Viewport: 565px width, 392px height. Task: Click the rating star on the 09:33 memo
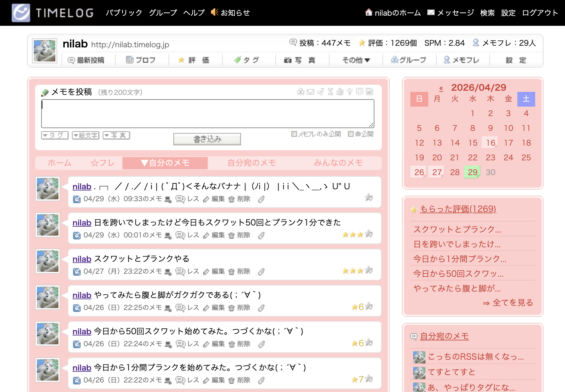pos(369,197)
